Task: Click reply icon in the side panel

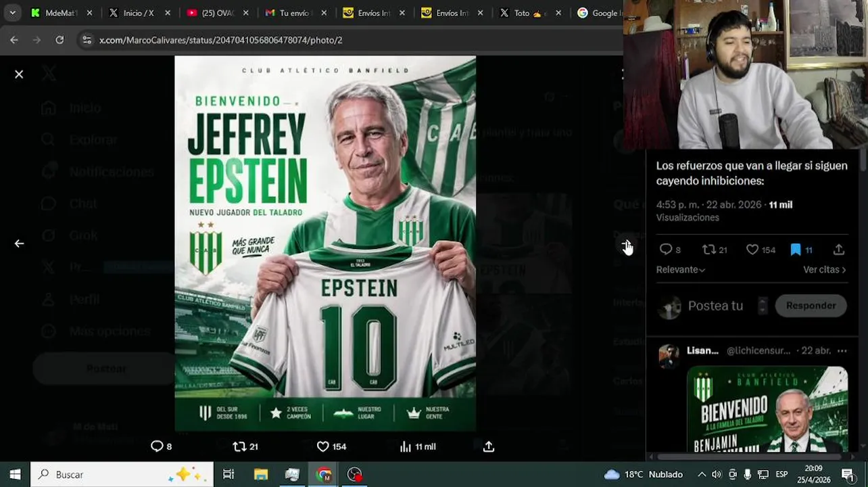Action: (x=666, y=250)
